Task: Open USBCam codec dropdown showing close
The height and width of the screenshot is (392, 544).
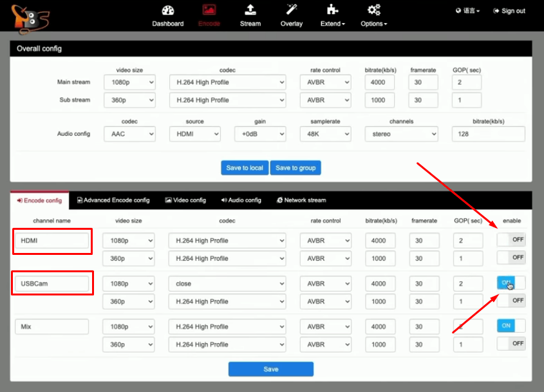Action: [227, 284]
